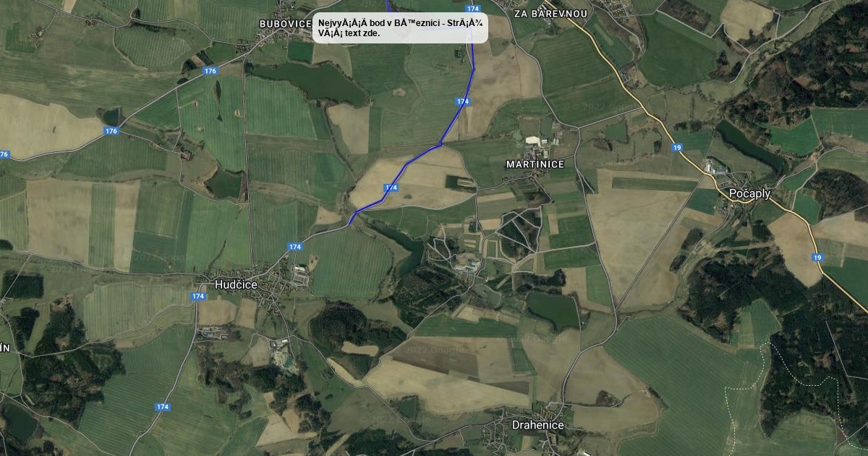Image resolution: width=868 pixels, height=456 pixels.
Task: Click the Hudčice village label
Action: point(236,285)
